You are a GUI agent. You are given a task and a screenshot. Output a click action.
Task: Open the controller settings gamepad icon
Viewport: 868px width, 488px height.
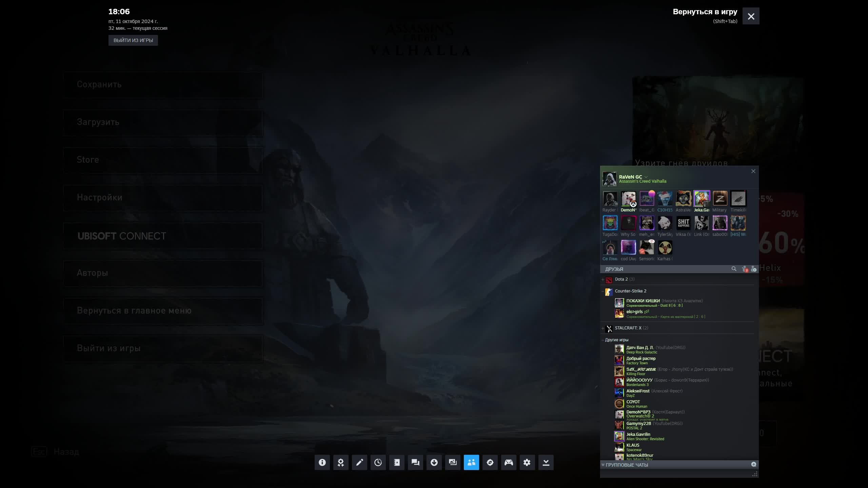point(509,463)
